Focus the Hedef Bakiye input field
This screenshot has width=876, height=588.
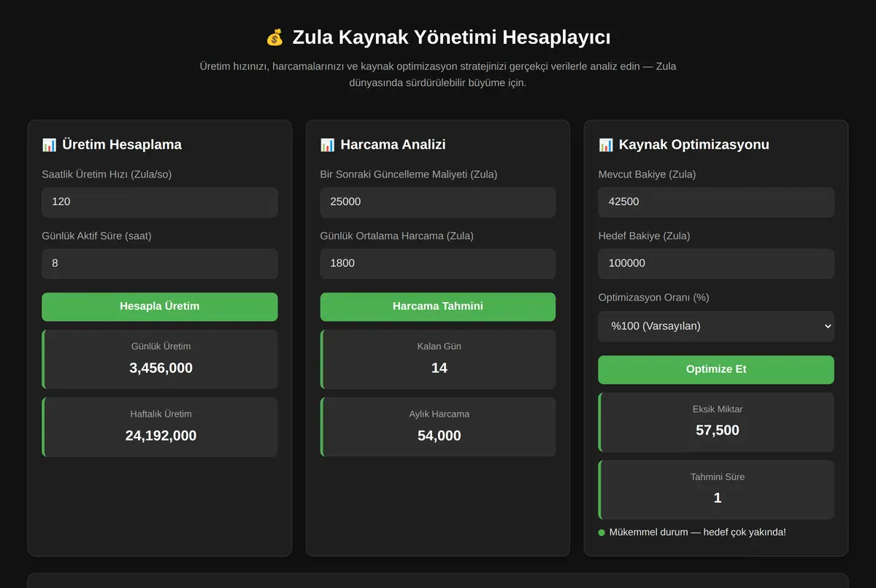(716, 263)
